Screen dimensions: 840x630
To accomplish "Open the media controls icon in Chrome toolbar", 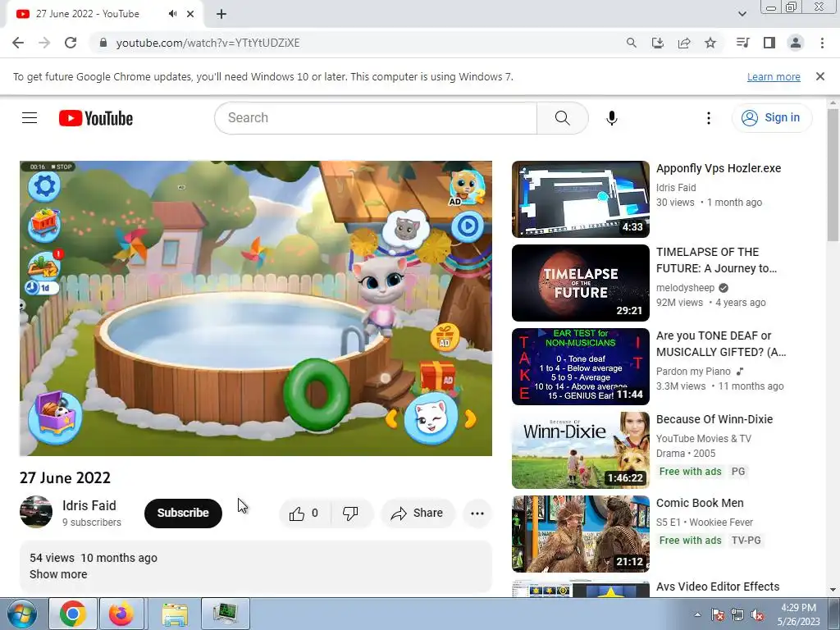I will click(x=742, y=43).
